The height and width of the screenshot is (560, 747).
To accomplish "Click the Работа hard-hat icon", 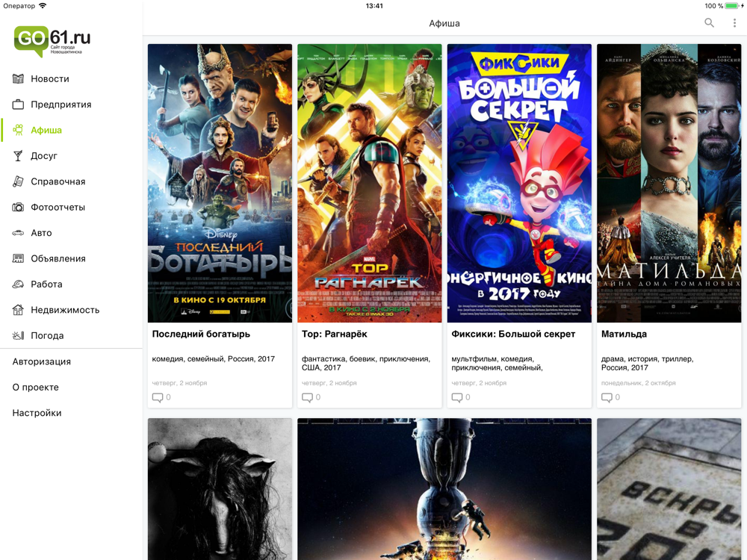I will (x=18, y=284).
